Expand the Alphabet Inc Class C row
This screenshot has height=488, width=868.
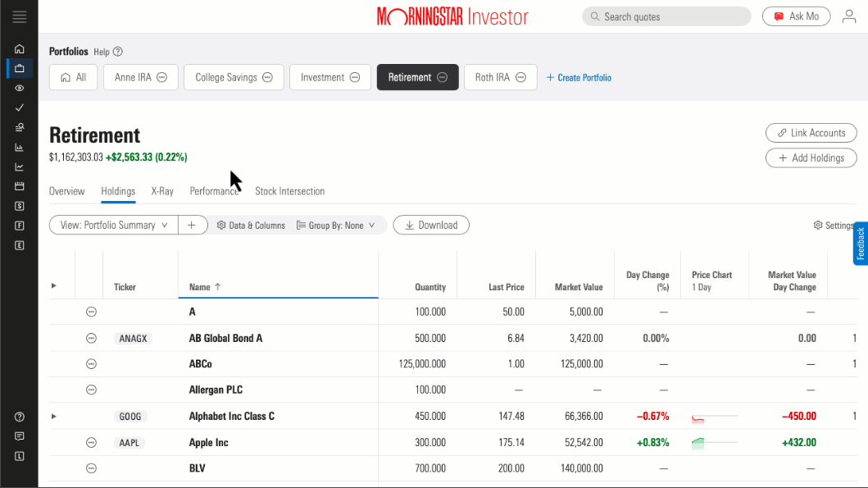54,417
